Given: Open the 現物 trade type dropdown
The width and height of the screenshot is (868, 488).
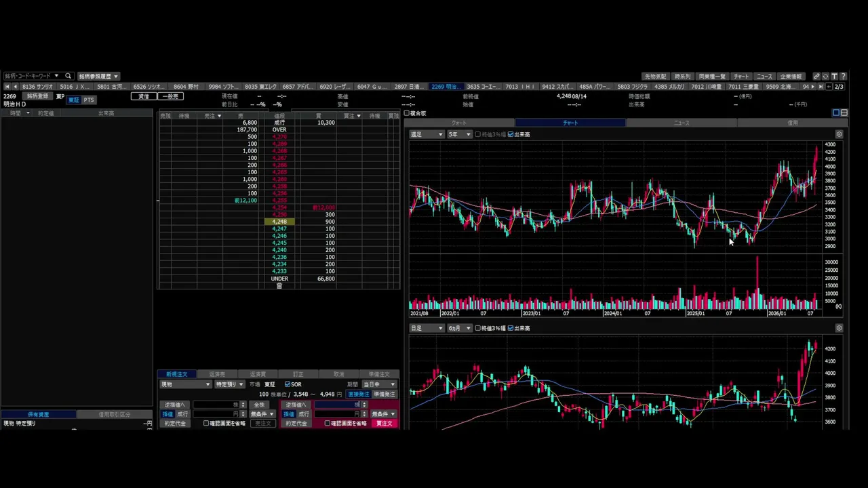Looking at the screenshot, I should [186, 384].
